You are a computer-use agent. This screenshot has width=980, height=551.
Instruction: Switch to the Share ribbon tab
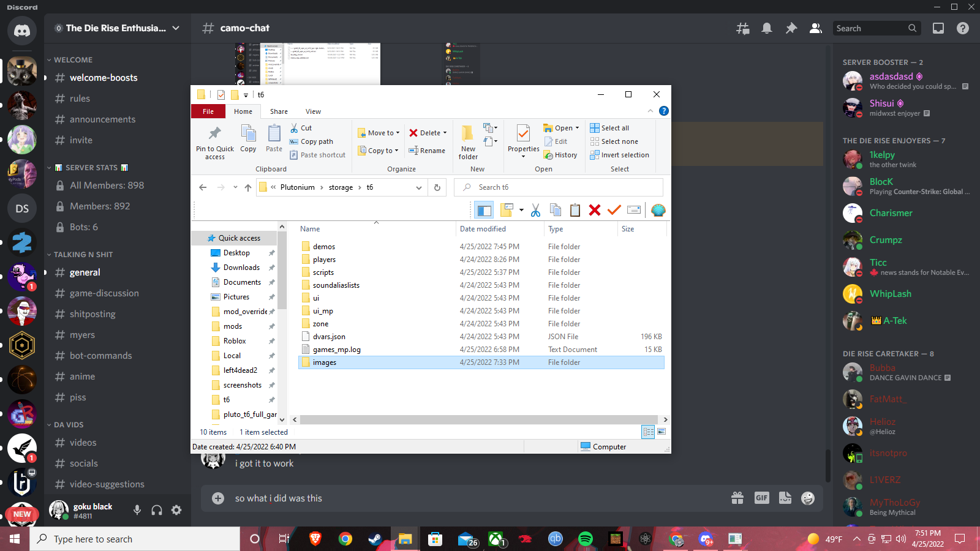coord(279,111)
